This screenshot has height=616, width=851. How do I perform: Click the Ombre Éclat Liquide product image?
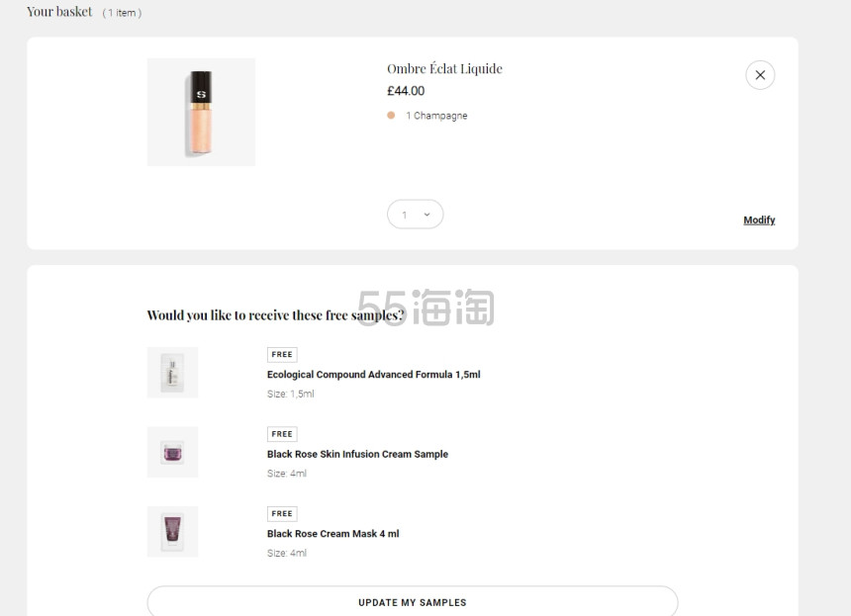coord(201,112)
